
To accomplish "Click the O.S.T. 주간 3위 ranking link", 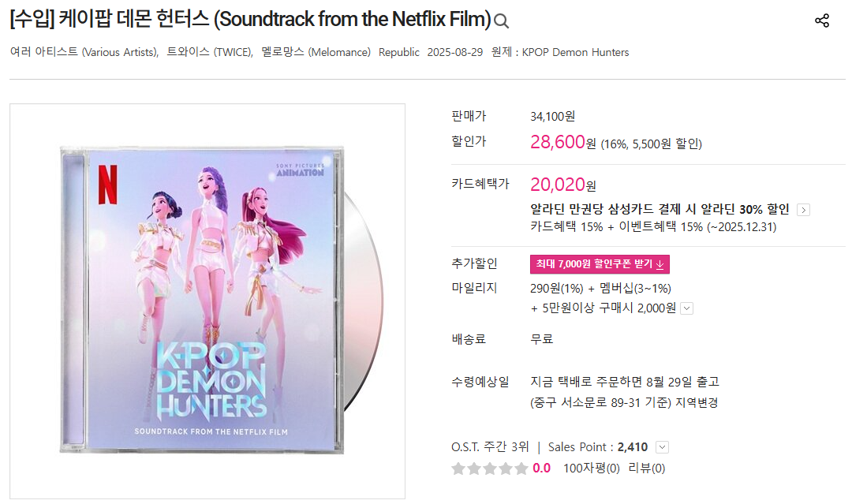I will (x=490, y=447).
